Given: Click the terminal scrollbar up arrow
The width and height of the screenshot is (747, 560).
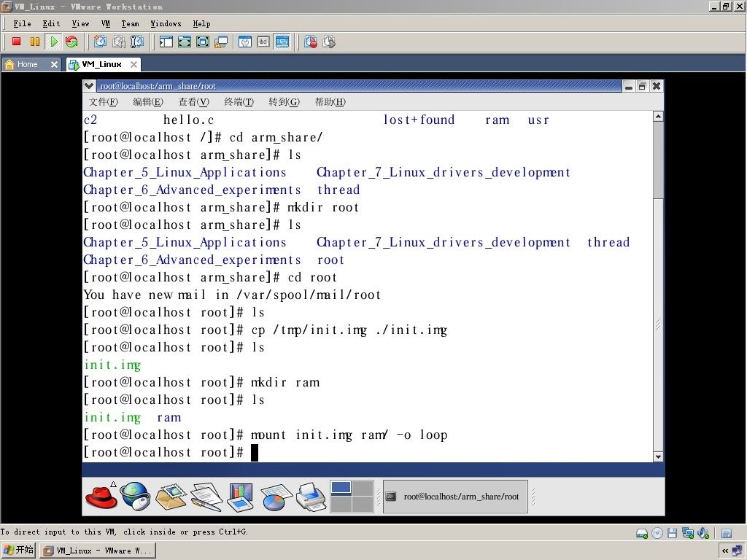Looking at the screenshot, I should (x=658, y=116).
